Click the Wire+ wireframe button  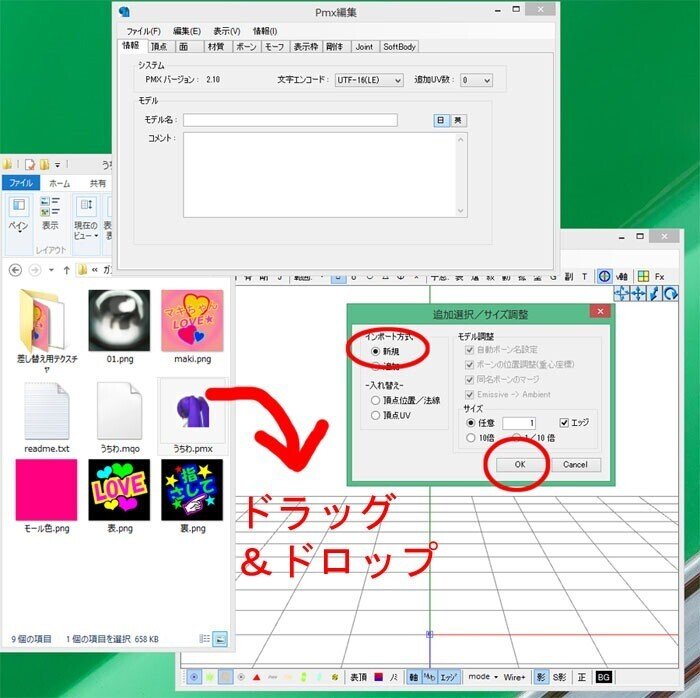point(514,677)
